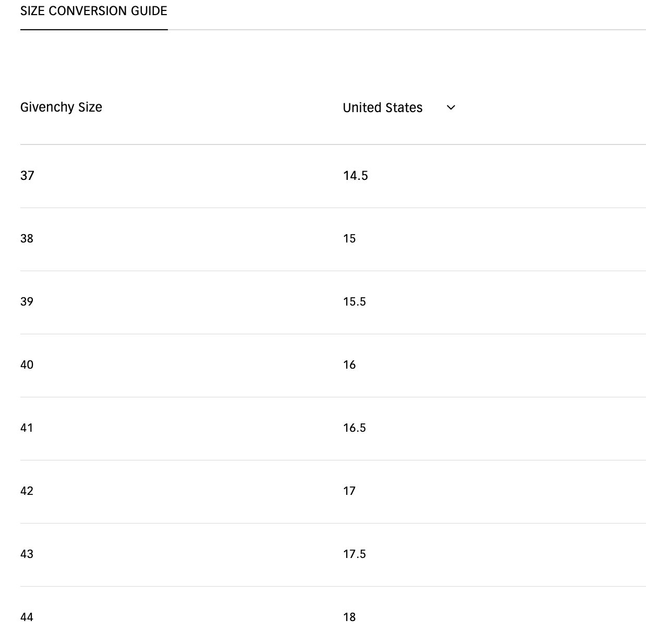Select the Size Conversion Guide tab

tap(94, 11)
